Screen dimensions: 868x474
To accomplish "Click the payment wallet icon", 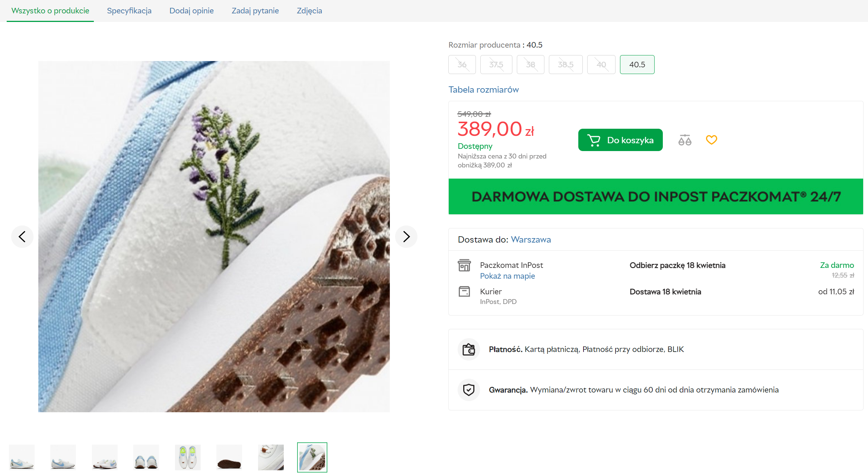I will pyautogui.click(x=468, y=349).
